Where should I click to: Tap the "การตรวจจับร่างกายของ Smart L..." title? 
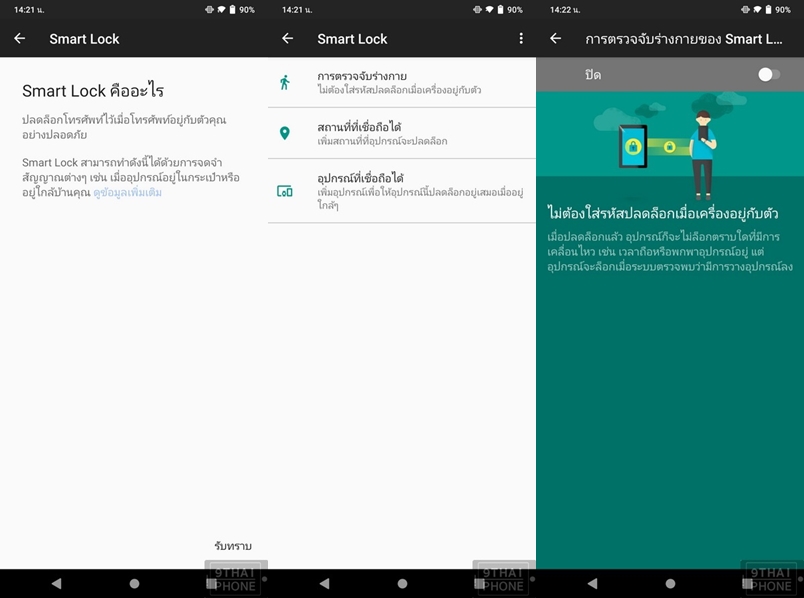pos(684,39)
